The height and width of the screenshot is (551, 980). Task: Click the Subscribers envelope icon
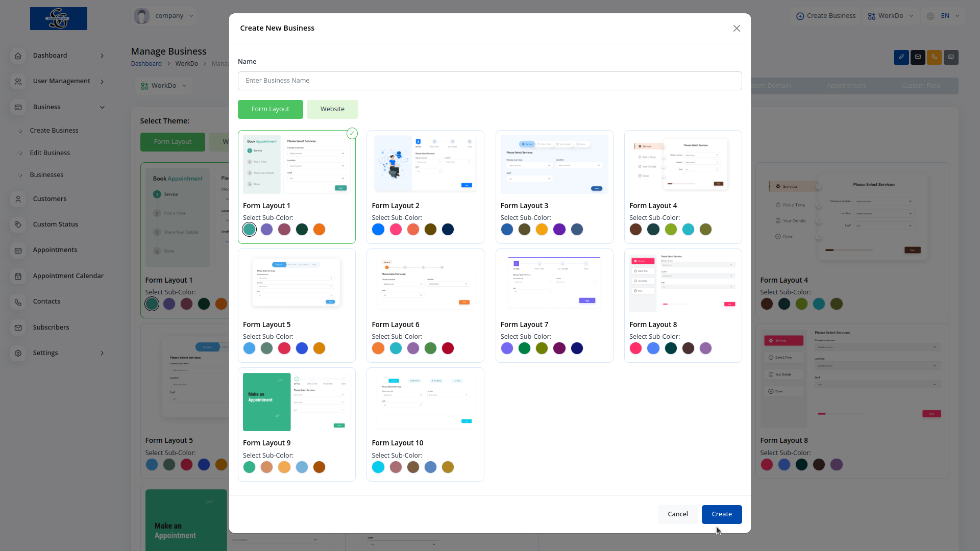pyautogui.click(x=18, y=328)
